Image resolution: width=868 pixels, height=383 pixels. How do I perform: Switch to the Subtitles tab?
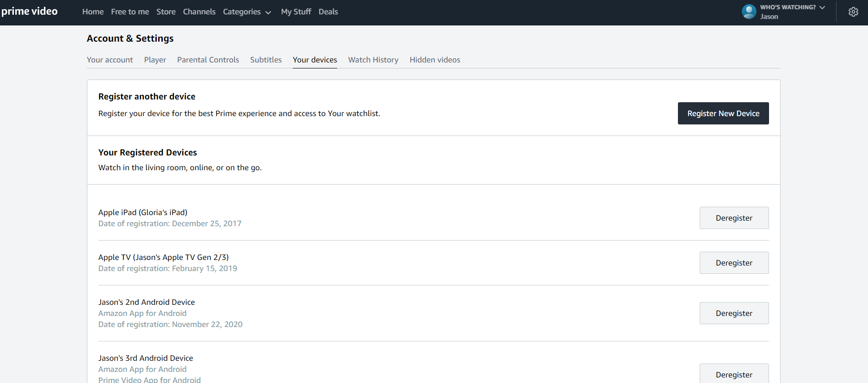click(x=266, y=60)
